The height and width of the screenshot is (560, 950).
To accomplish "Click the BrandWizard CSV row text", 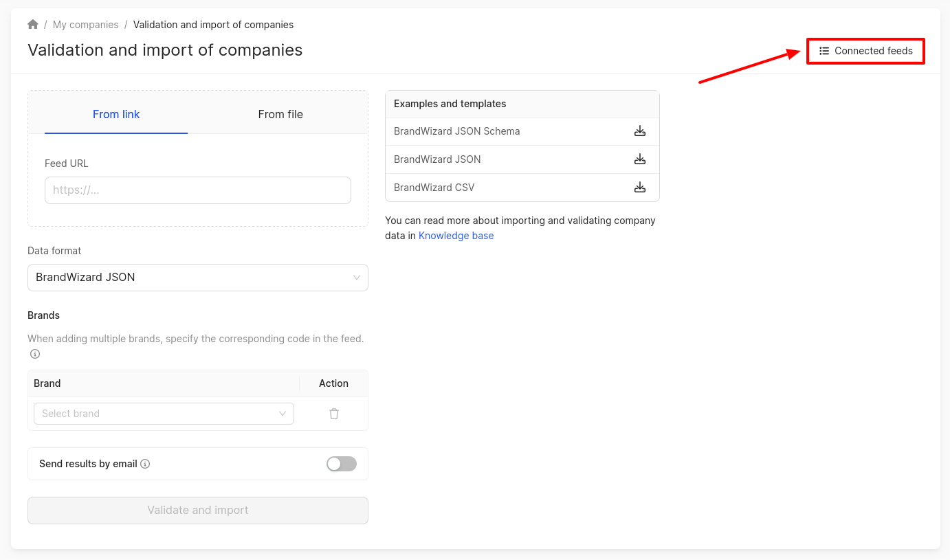I will 434,188.
